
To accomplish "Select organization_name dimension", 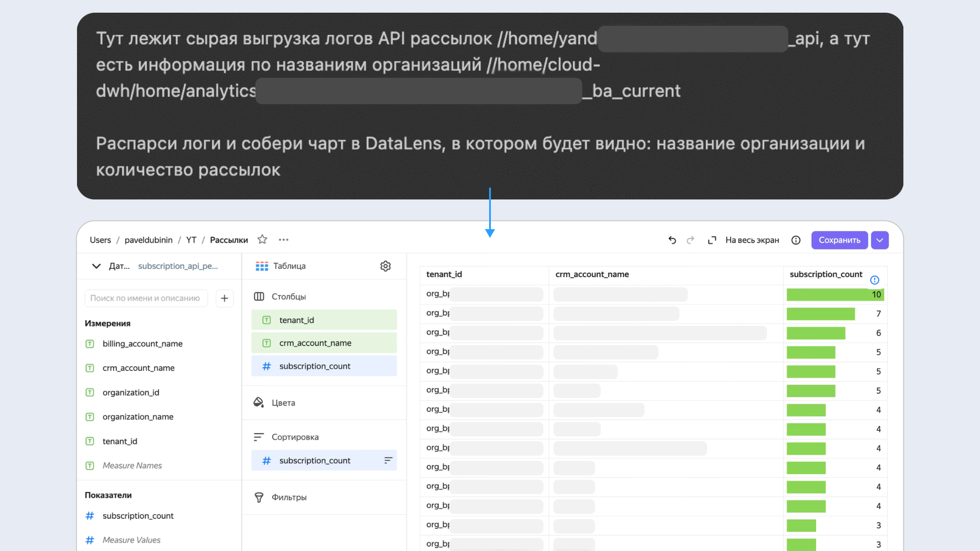I will [x=138, y=417].
